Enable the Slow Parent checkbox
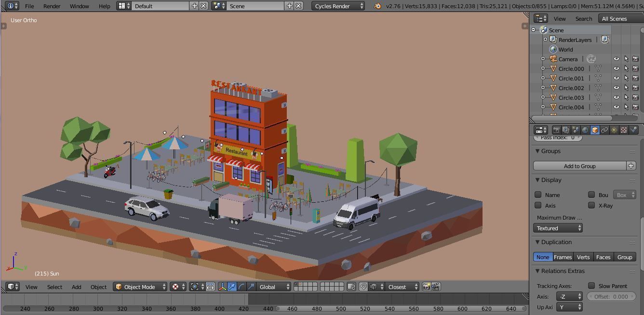 [591, 286]
